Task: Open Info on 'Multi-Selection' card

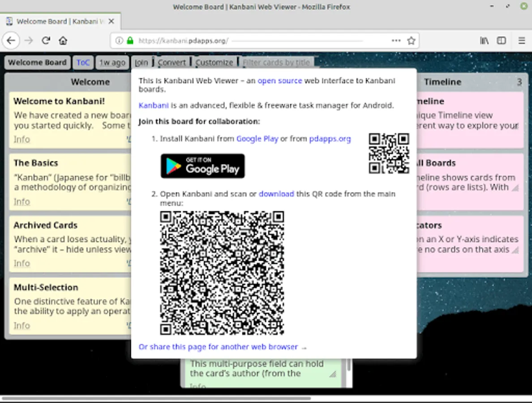Action: point(21,326)
